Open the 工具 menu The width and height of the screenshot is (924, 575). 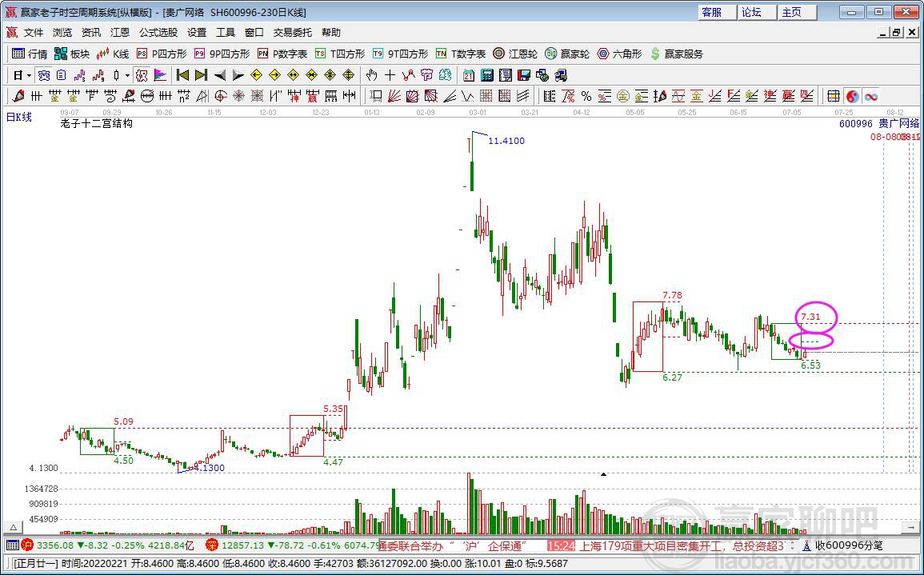point(226,33)
